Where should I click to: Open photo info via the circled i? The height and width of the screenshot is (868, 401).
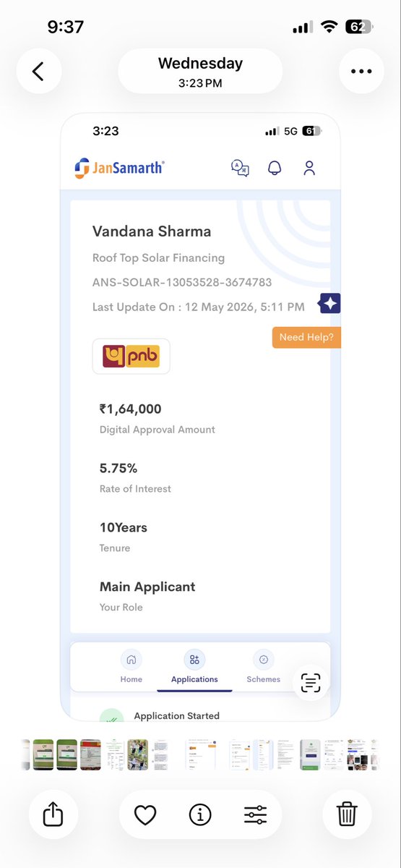(200, 815)
